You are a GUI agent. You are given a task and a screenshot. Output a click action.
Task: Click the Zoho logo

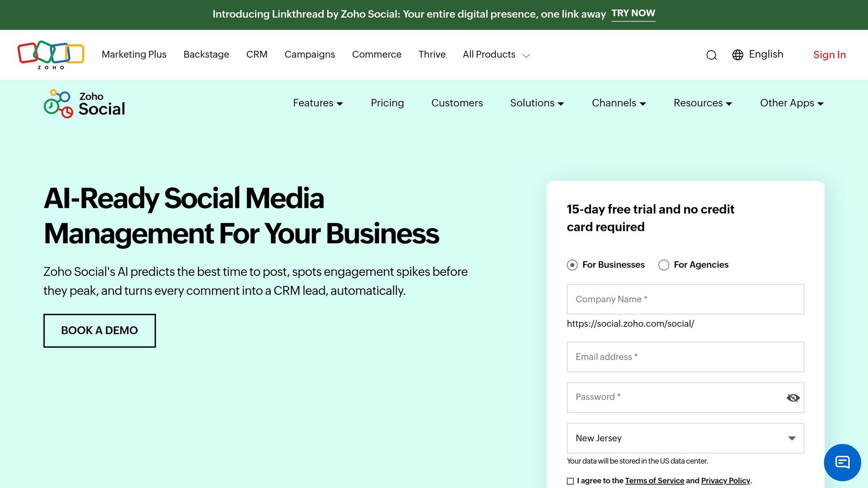[51, 55]
